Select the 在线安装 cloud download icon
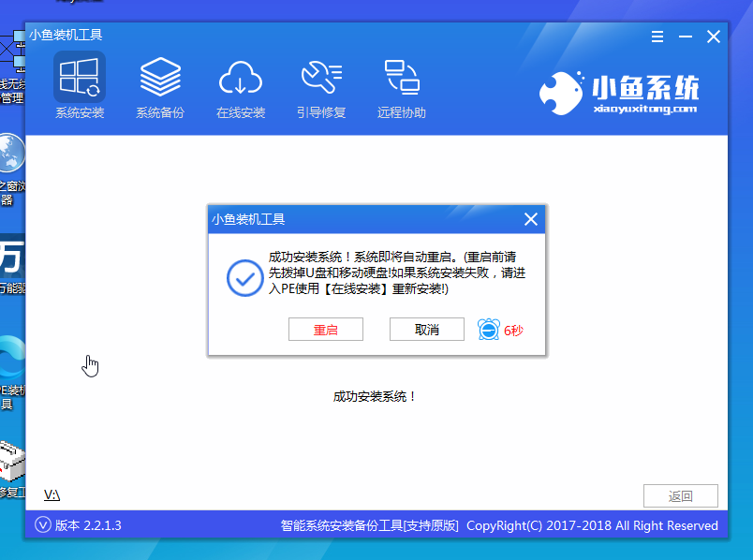 [x=241, y=86]
